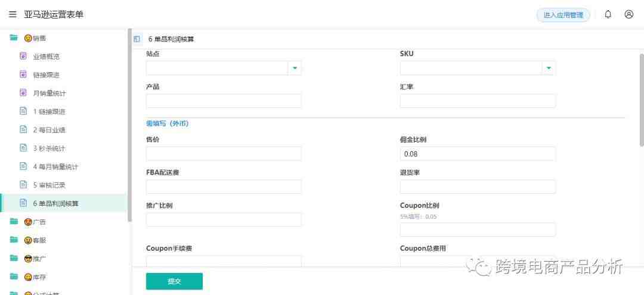Click the 亚马逊运营表单 app title
This screenshot has height=295, width=644.
[54, 14]
